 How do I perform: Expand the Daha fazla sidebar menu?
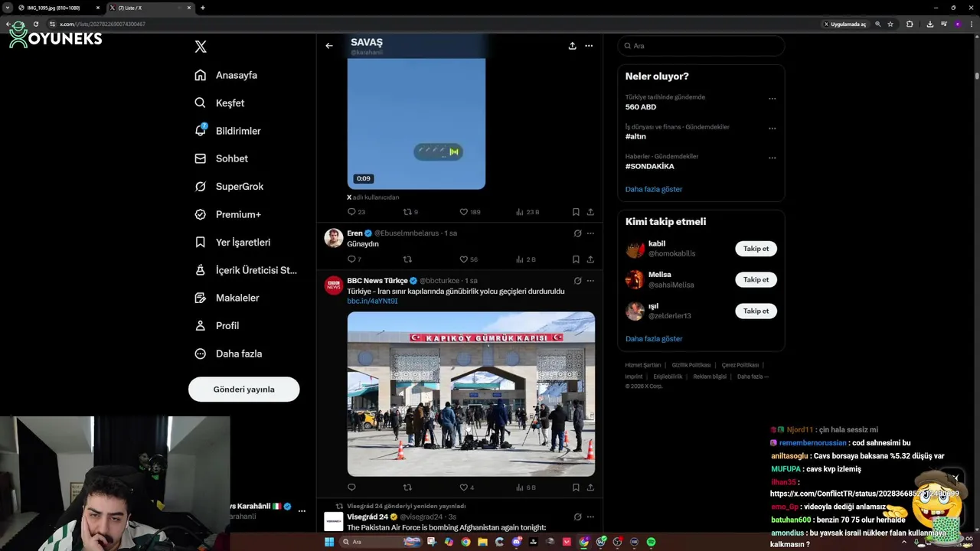pyautogui.click(x=228, y=354)
